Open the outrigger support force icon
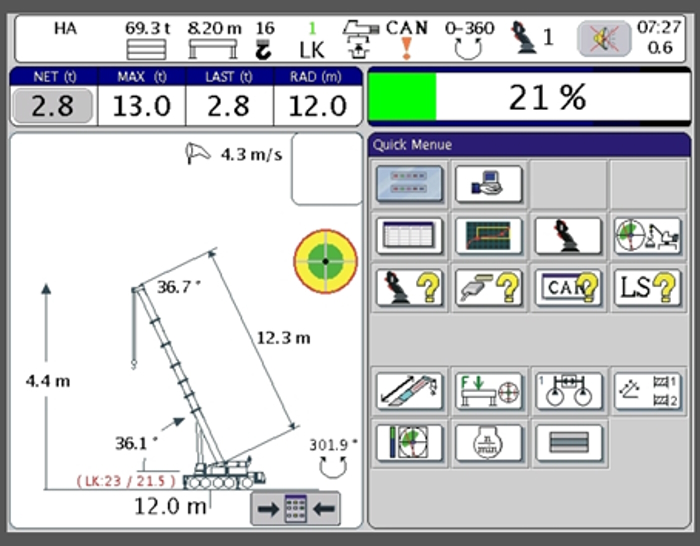Screen dimensions: 700x546 (x=489, y=390)
